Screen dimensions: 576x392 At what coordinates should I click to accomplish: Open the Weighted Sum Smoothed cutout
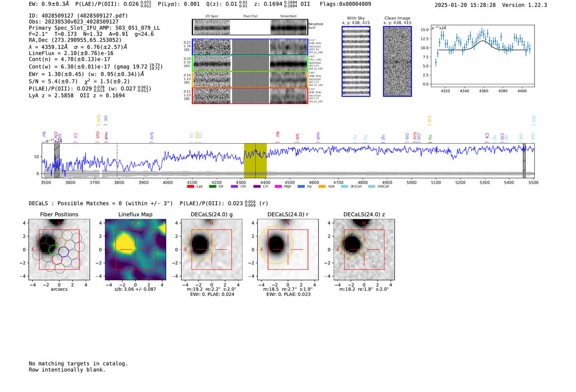(x=288, y=27)
